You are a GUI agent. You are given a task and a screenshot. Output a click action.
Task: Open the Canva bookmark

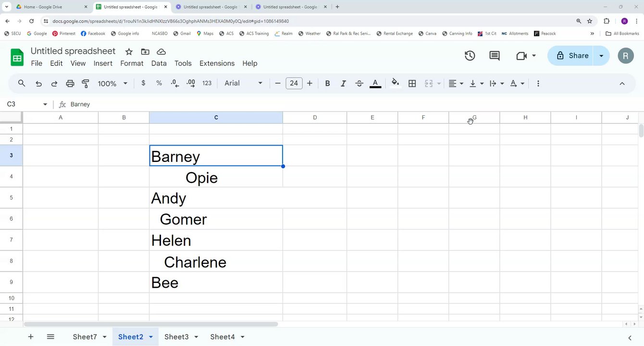pyautogui.click(x=427, y=34)
